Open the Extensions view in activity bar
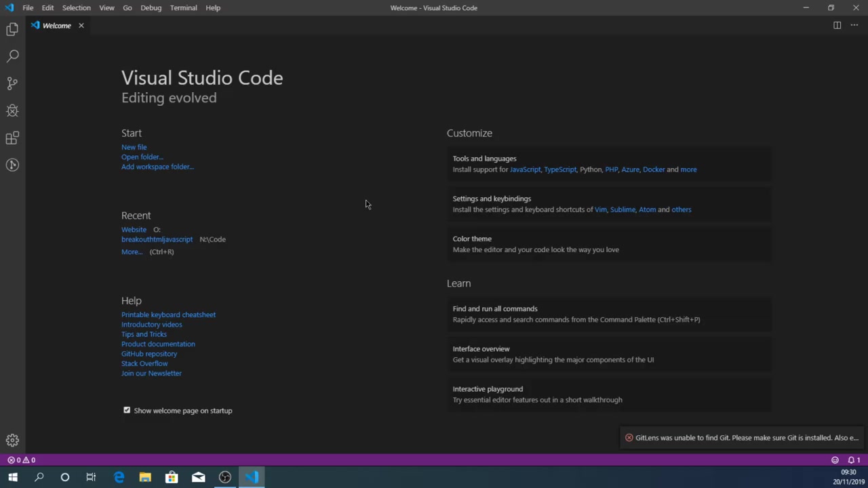 [12, 138]
